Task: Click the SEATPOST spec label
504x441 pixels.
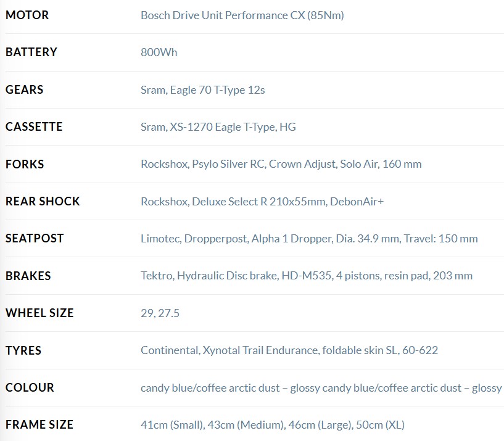Action: point(35,238)
